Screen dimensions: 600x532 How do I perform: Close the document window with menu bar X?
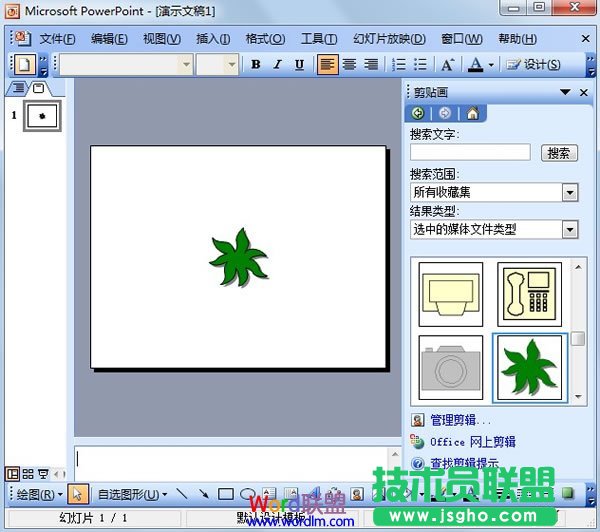[x=585, y=38]
